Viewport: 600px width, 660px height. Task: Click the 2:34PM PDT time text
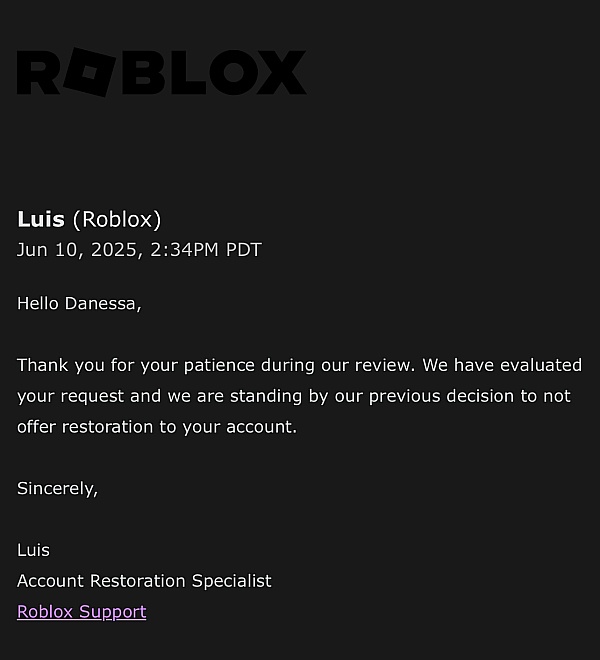(206, 250)
